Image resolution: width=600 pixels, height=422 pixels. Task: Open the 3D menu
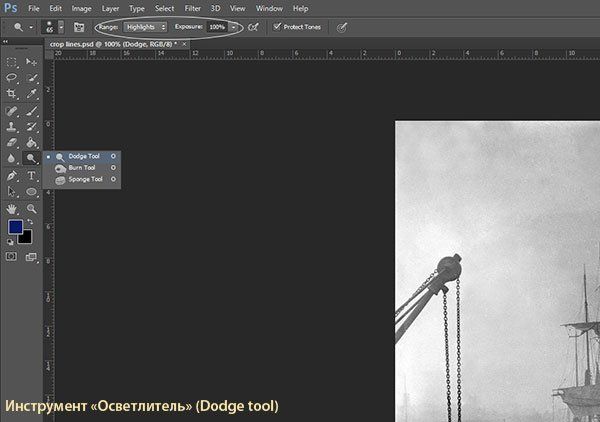click(x=215, y=8)
